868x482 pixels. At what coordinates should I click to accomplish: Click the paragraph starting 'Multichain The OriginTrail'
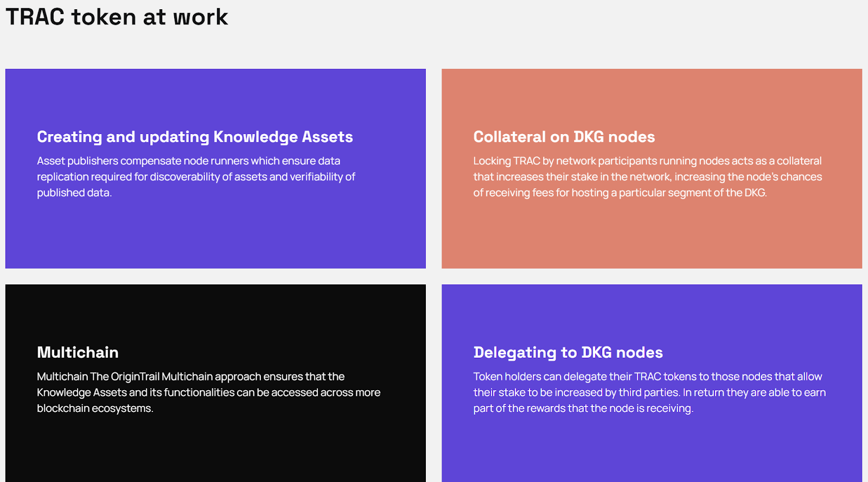pyautogui.click(x=208, y=392)
